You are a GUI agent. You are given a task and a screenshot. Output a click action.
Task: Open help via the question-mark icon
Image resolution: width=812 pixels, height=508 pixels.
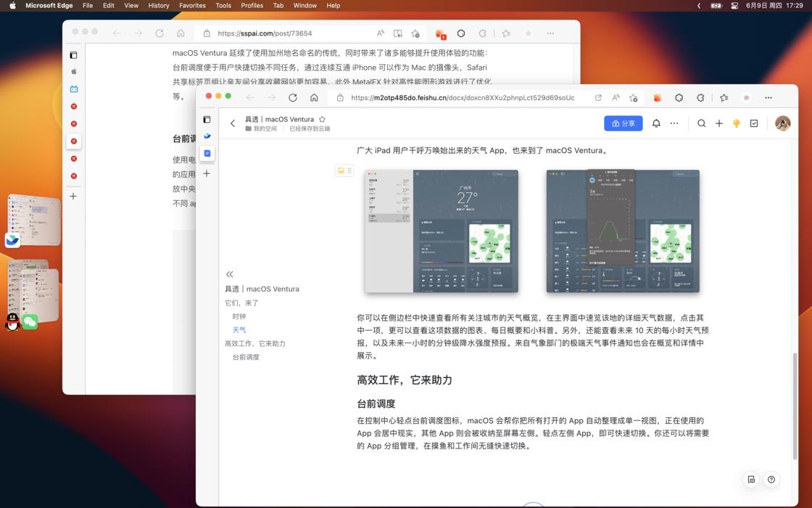pos(771,480)
